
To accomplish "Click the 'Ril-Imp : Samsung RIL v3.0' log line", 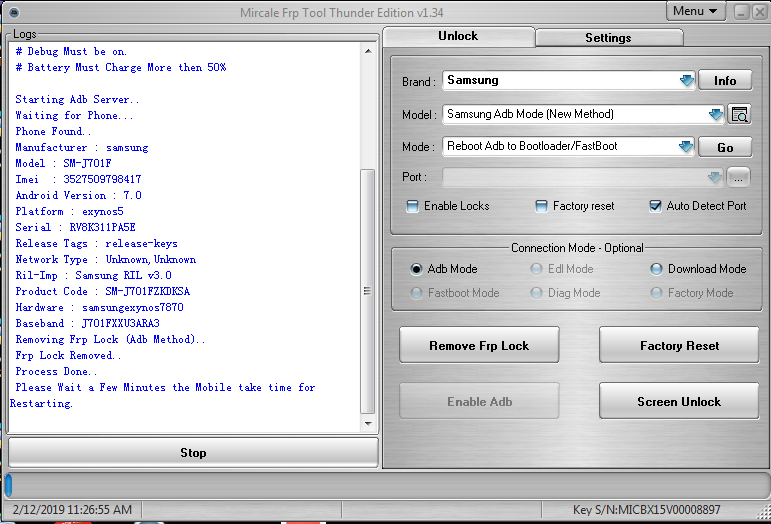I will [93, 276].
